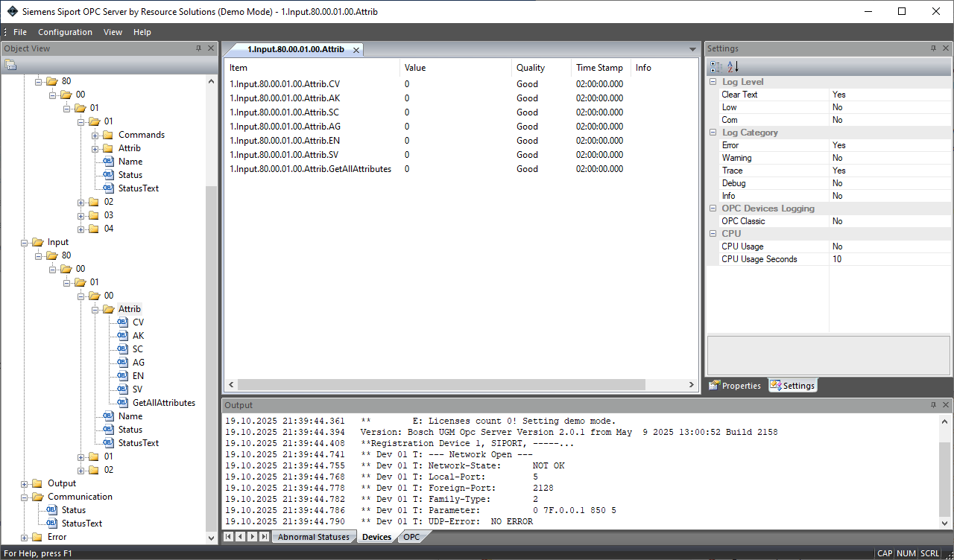The width and height of the screenshot is (954, 560).
Task: Switch to the Properties panel tab
Action: pos(736,386)
